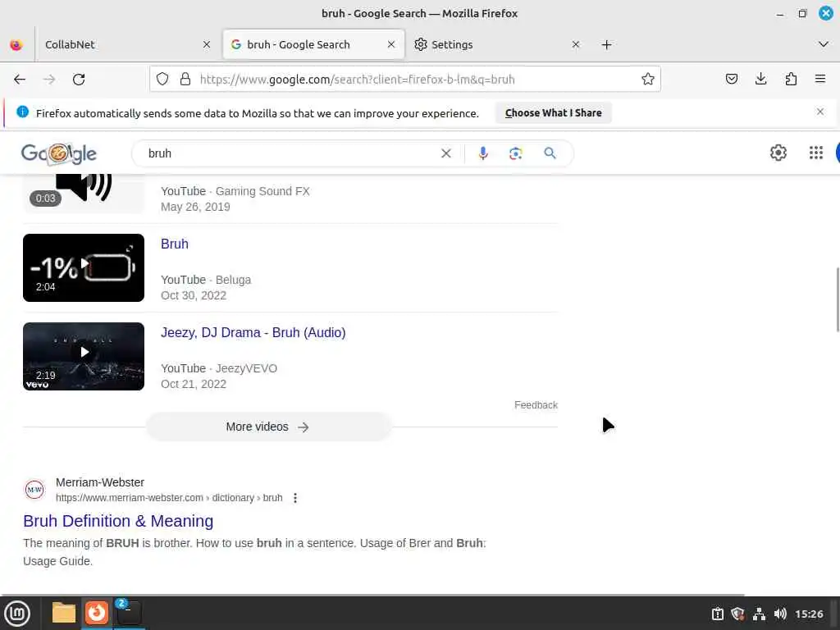This screenshot has width=840, height=630.
Task: Open Google quick settings gear
Action: (778, 153)
